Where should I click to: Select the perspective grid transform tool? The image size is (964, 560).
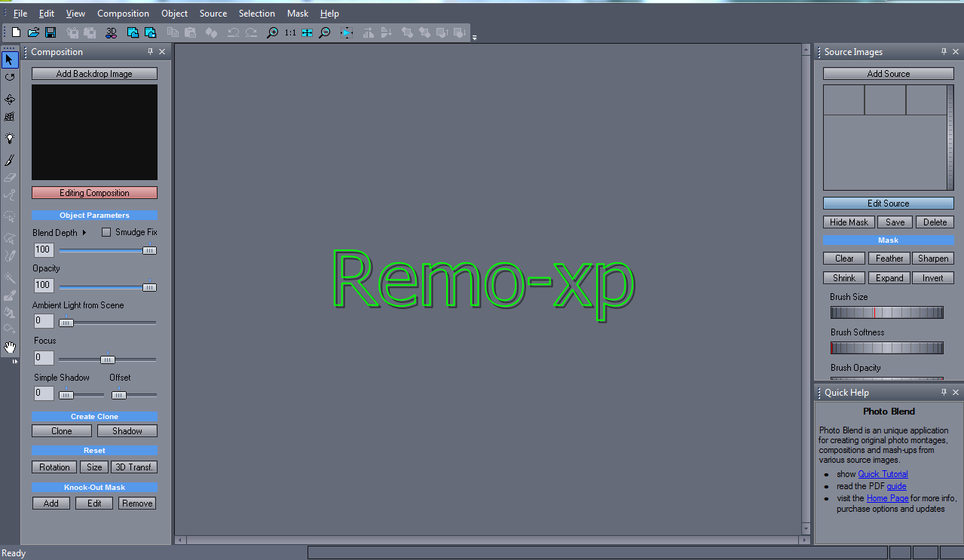(10, 117)
